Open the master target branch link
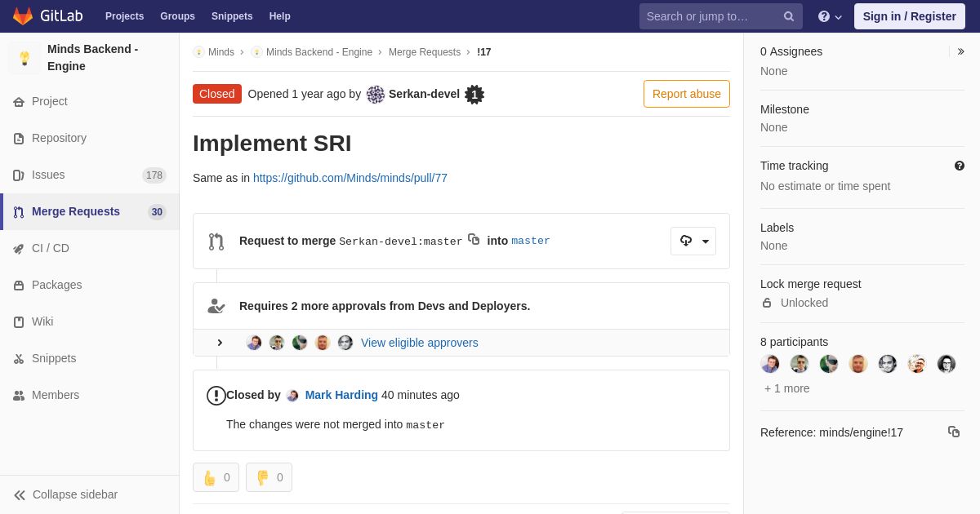980x514 pixels. 531,241
